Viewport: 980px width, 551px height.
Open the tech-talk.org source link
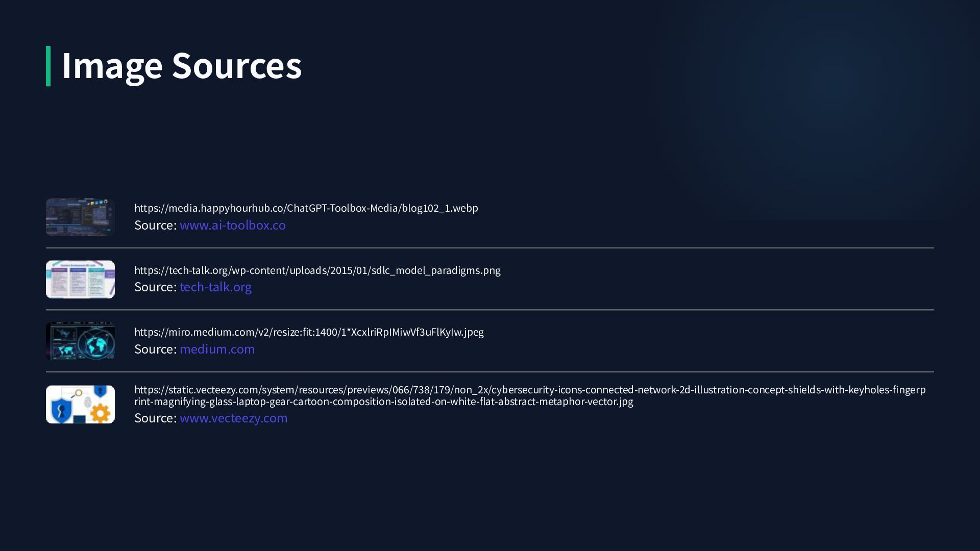click(x=215, y=287)
